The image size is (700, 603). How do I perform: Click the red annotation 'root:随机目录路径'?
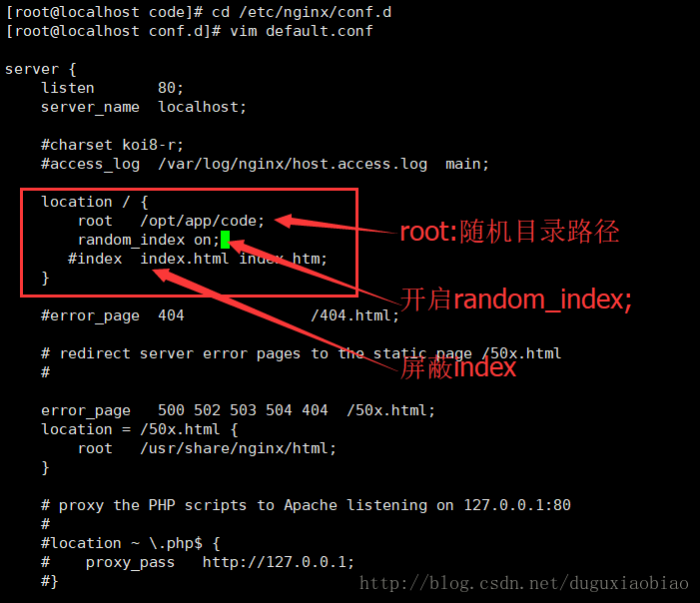coord(509,232)
